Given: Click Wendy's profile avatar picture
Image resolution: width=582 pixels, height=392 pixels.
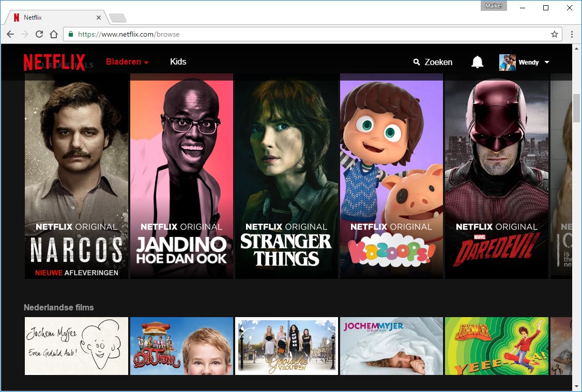Looking at the screenshot, I should pyautogui.click(x=507, y=62).
